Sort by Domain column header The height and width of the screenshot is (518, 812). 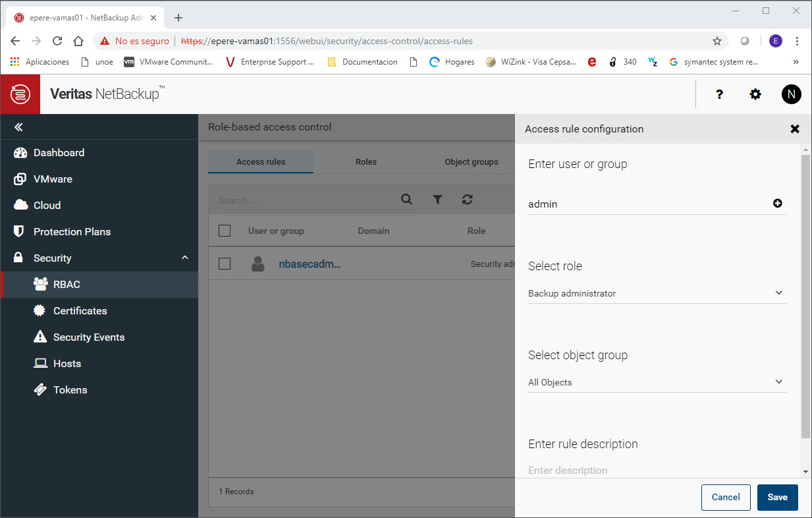[x=373, y=231]
